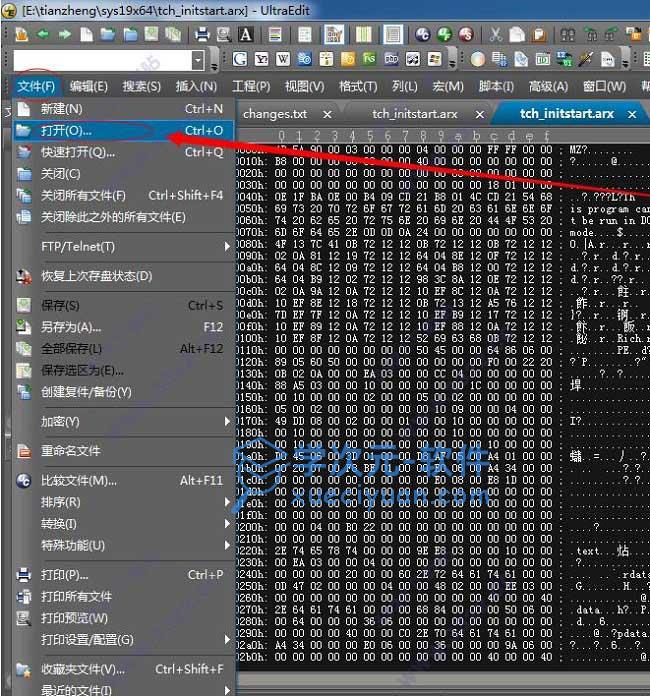The height and width of the screenshot is (696, 650).
Task: Open the 格式(T) menu
Action: click(x=358, y=86)
